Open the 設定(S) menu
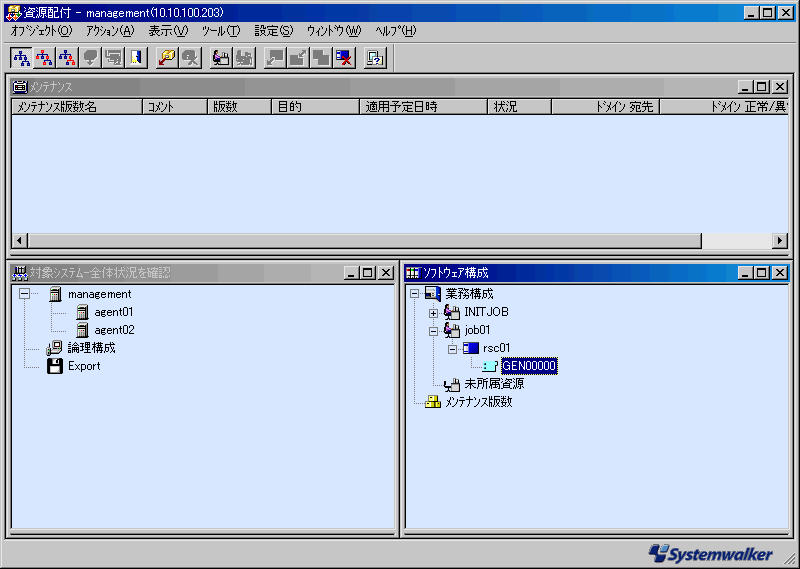Viewport: 800px width, 569px height. click(x=274, y=31)
